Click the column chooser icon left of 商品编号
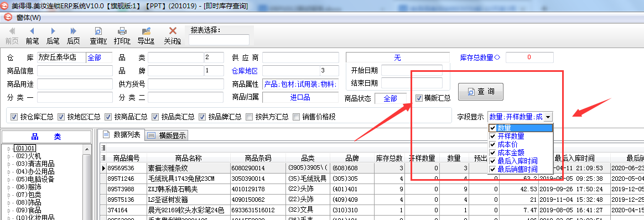This screenshot has height=220, width=644. (x=104, y=158)
